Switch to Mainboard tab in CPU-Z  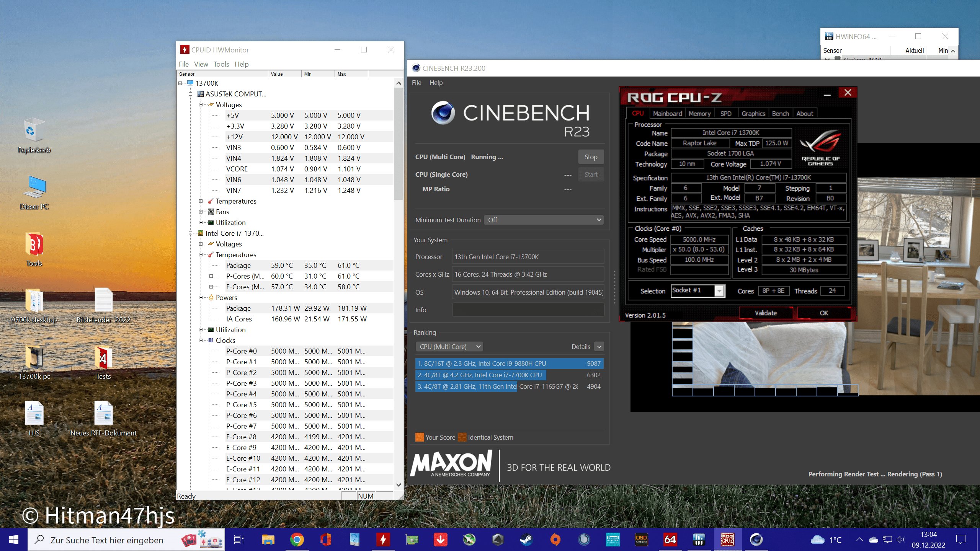point(667,114)
